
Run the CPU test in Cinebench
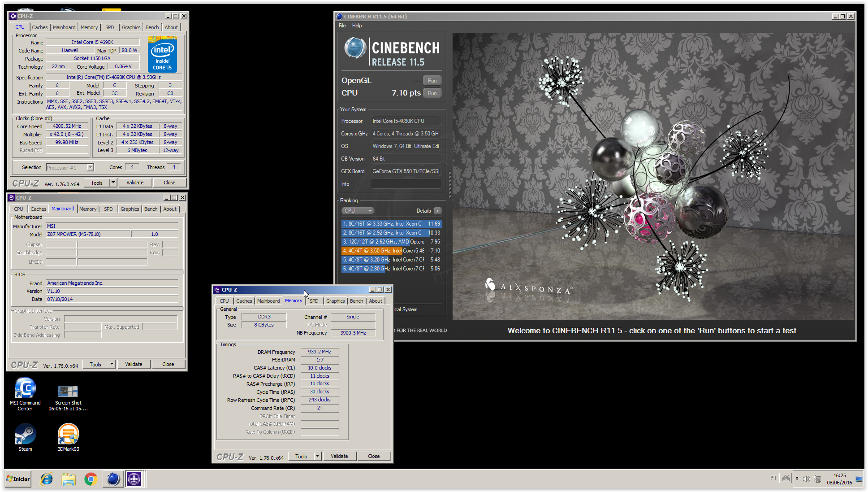432,93
